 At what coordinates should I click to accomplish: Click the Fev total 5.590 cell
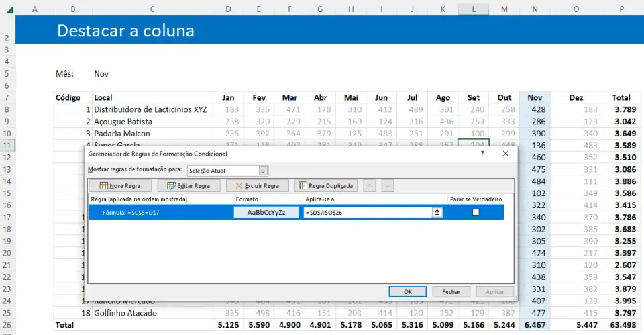tap(259, 325)
